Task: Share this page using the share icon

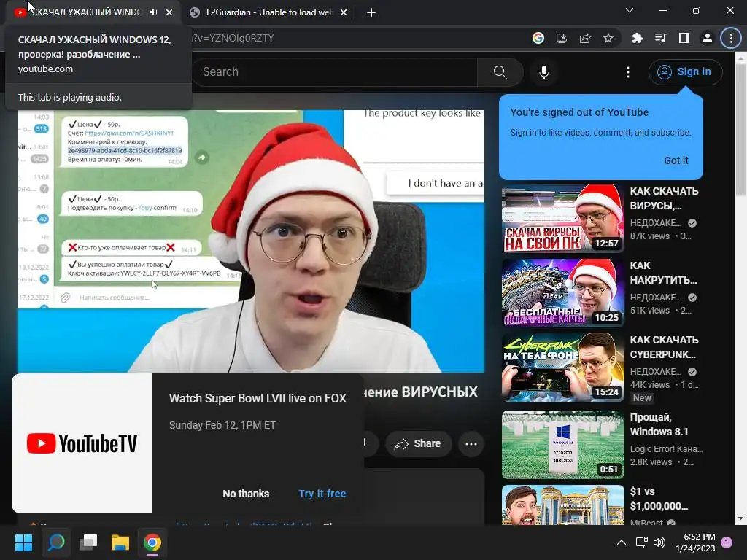Action: 585,38
